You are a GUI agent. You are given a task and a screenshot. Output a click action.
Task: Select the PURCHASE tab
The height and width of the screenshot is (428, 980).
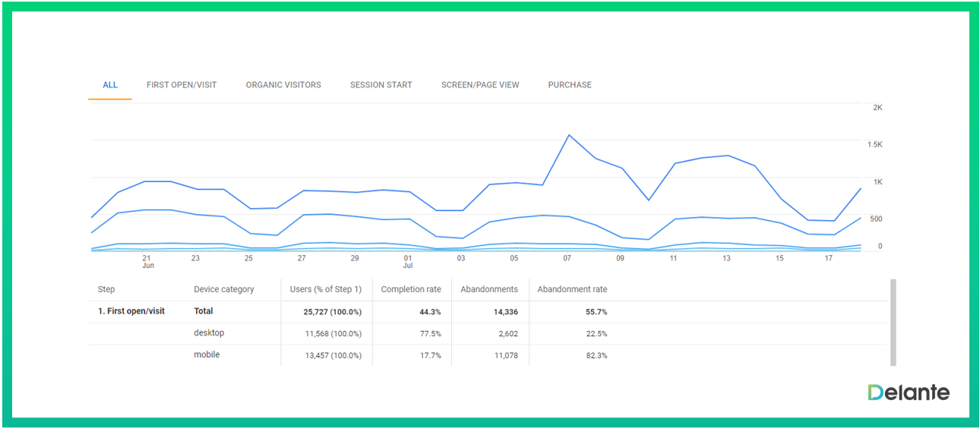pos(570,85)
